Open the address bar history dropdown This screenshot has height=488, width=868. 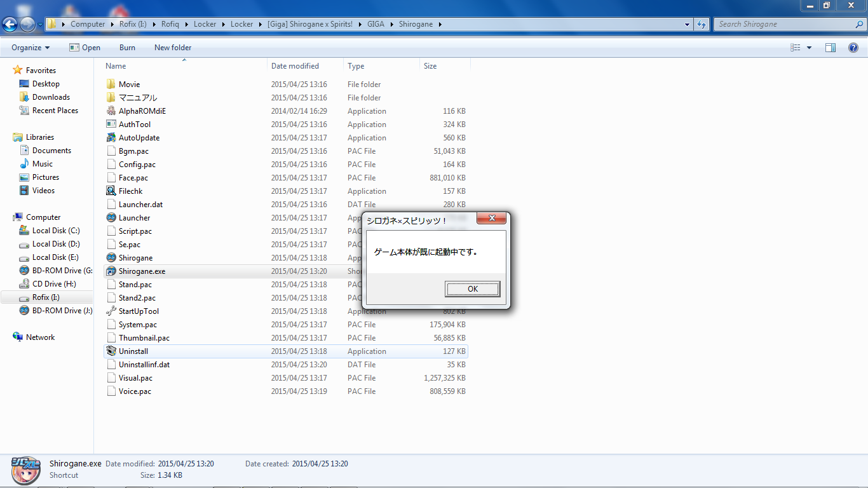pyautogui.click(x=688, y=24)
